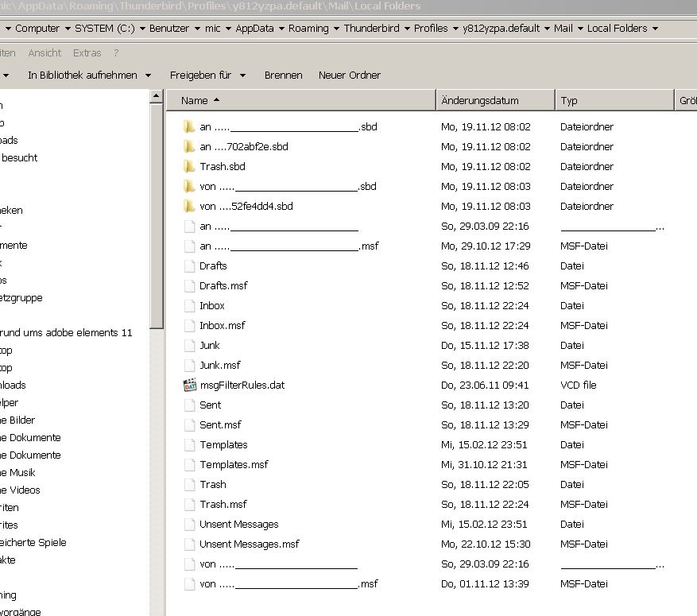Sort files by Änderungsdatum column header
This screenshot has width=697, height=616.
tap(494, 101)
